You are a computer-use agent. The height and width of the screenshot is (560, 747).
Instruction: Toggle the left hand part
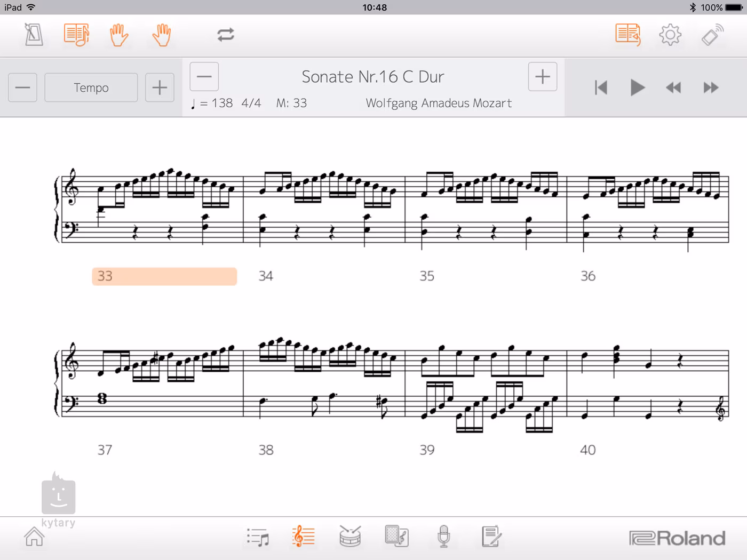click(118, 35)
